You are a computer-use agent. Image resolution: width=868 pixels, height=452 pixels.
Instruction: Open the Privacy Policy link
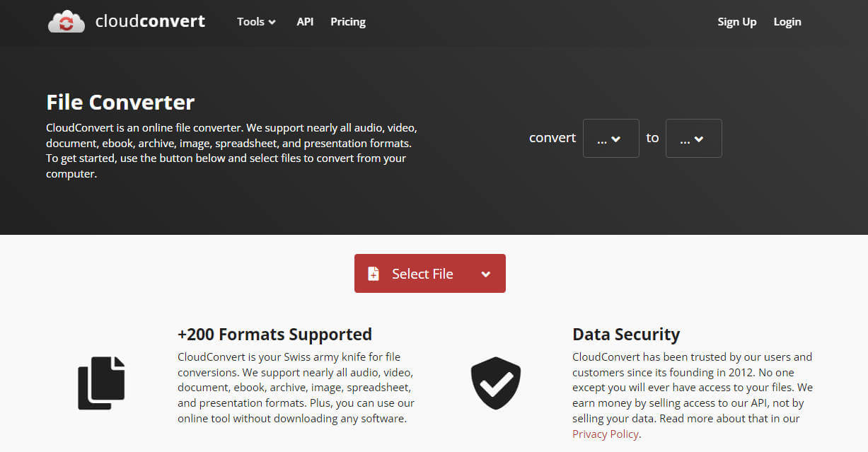(606, 434)
